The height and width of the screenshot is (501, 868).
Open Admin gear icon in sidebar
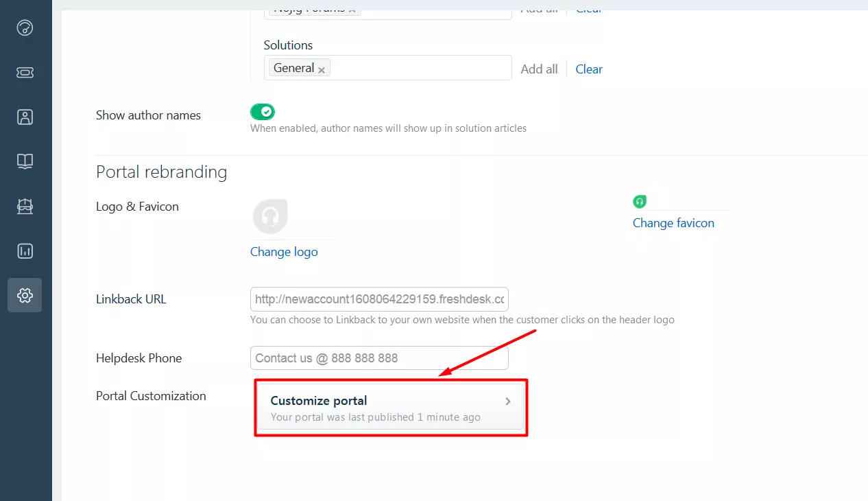(25, 295)
